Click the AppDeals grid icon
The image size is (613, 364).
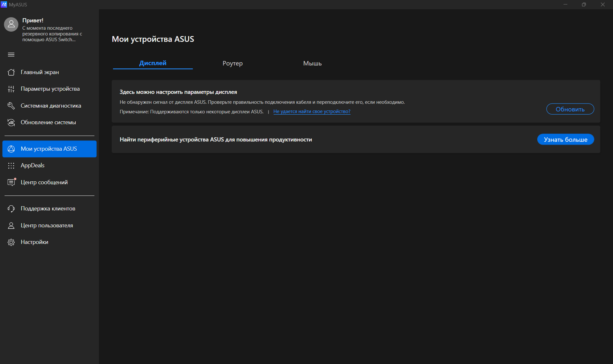pos(11,165)
